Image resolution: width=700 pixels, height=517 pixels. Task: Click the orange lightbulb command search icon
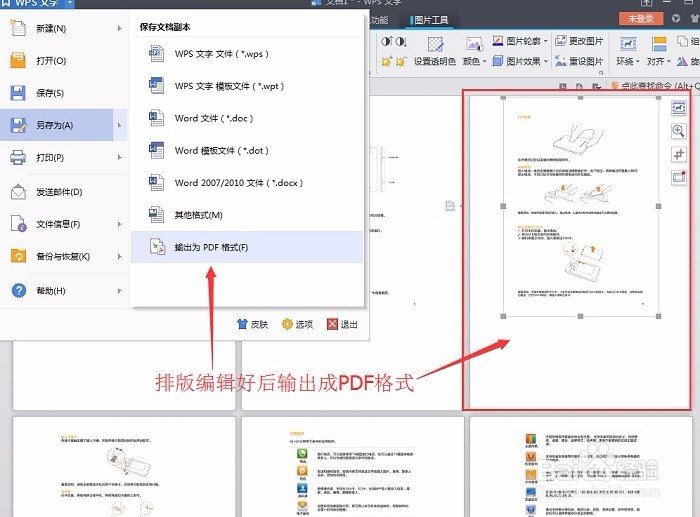(614, 85)
